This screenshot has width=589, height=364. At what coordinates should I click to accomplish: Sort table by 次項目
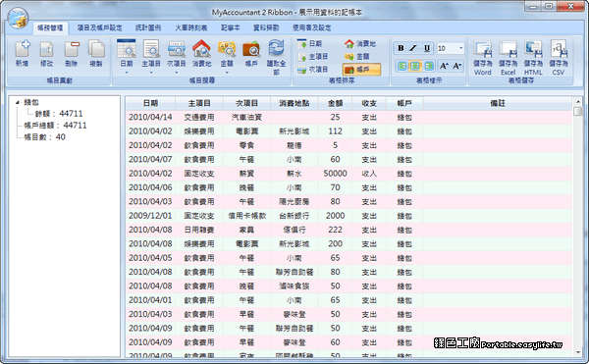tap(313, 70)
